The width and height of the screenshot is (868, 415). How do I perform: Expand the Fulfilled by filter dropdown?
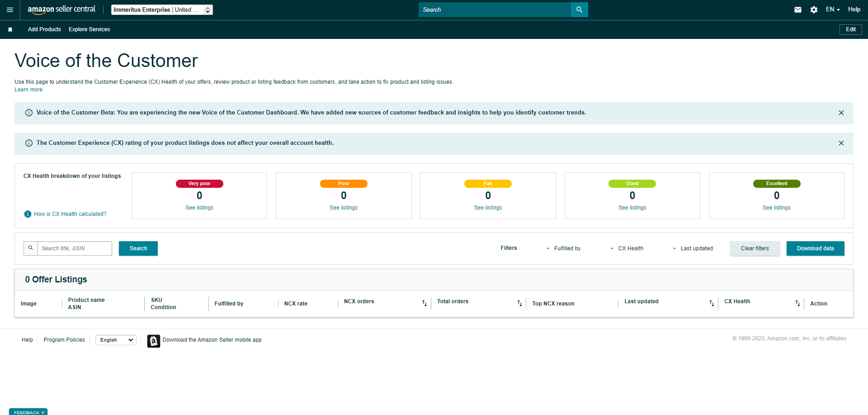pos(563,248)
